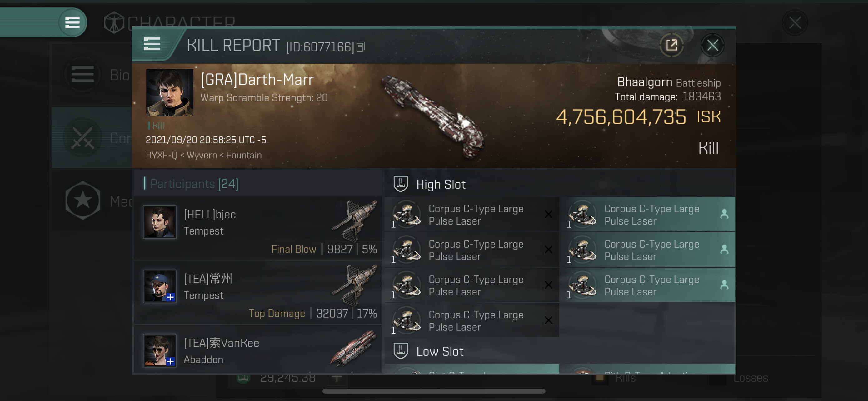The width and height of the screenshot is (868, 401).
Task: Close the kill report window
Action: coord(712,45)
